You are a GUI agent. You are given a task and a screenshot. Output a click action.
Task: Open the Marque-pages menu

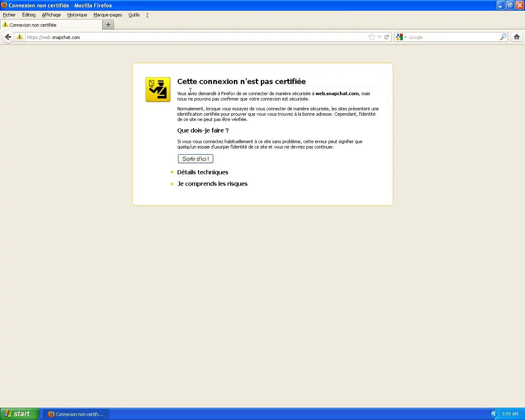[x=107, y=15]
